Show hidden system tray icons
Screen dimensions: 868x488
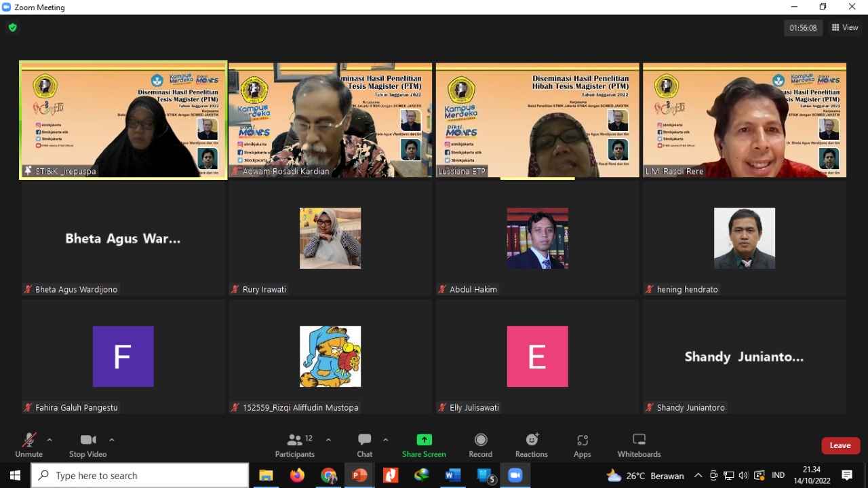698,476
